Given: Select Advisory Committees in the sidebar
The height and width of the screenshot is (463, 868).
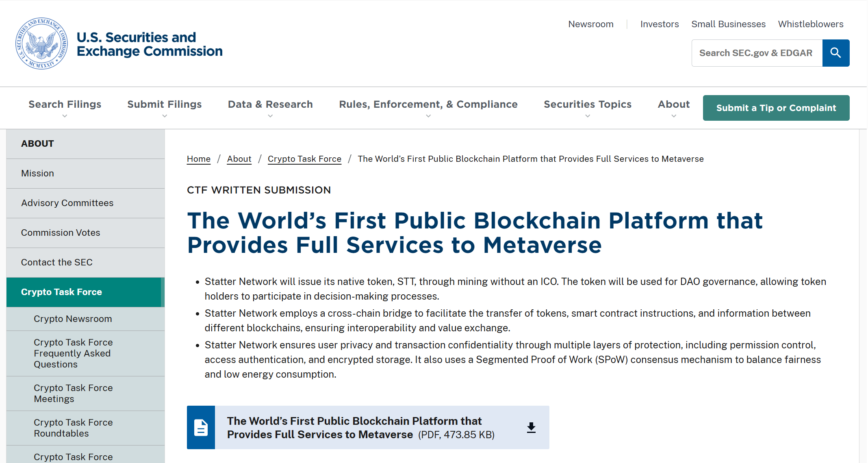Looking at the screenshot, I should point(85,203).
